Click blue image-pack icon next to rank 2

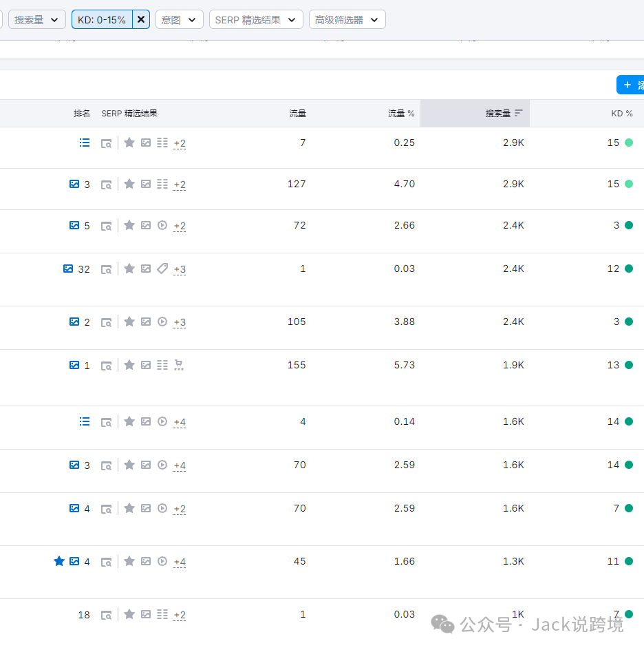click(x=74, y=322)
